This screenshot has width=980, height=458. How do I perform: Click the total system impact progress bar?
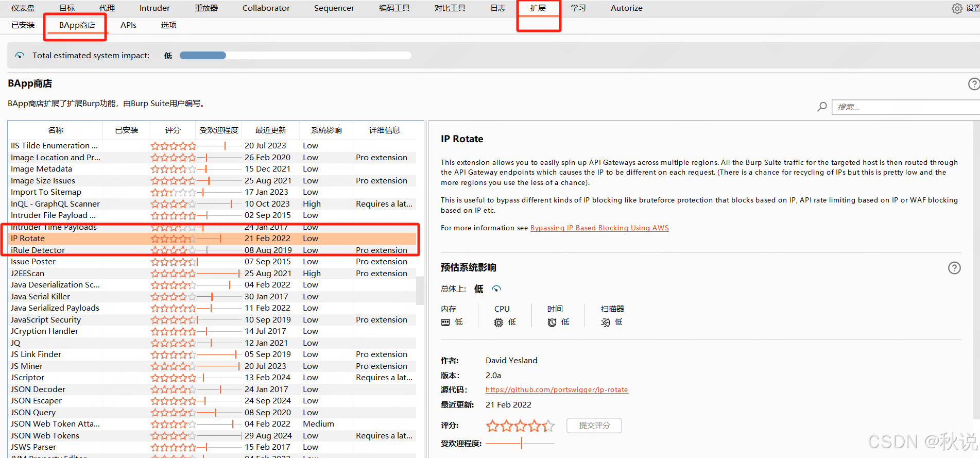[x=296, y=56]
